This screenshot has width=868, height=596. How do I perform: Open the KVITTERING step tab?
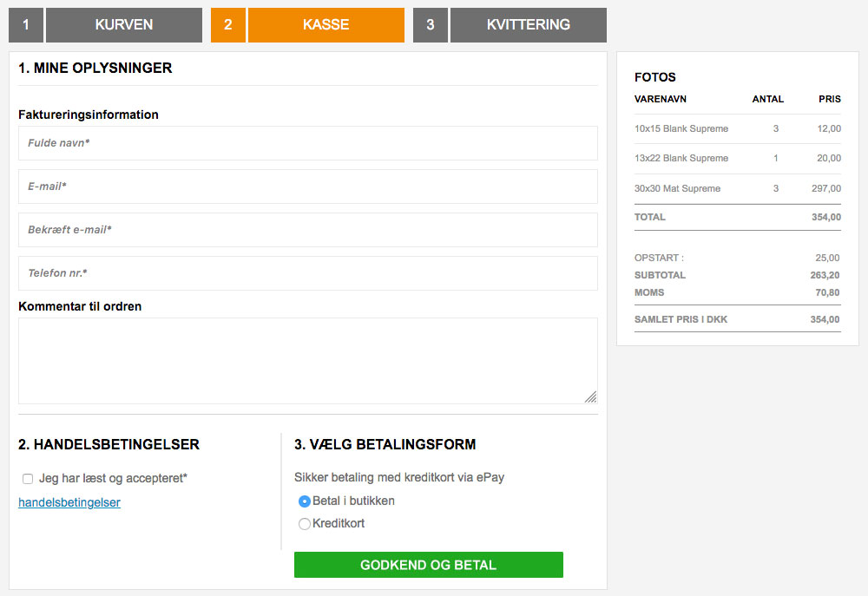[x=528, y=25]
